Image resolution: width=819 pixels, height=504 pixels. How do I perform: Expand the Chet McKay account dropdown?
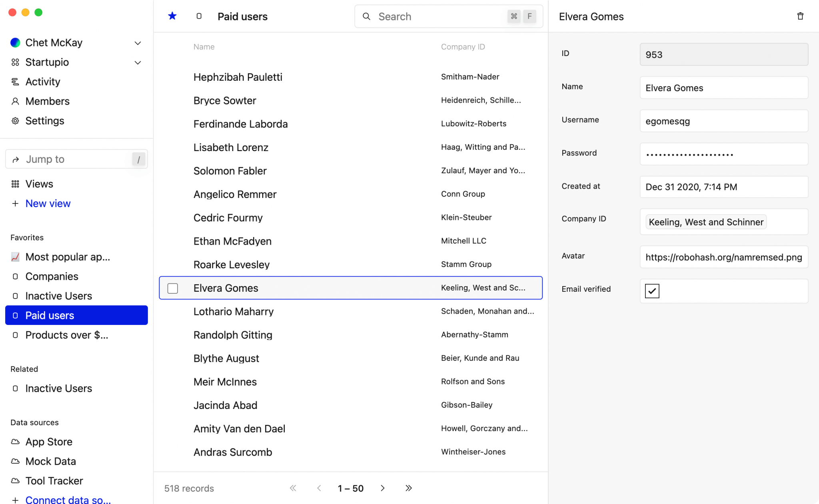(138, 43)
